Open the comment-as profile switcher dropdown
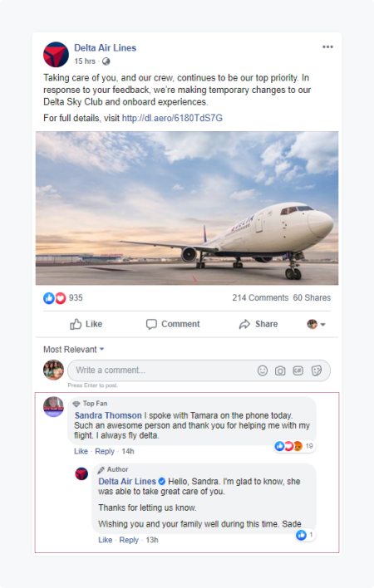 316,324
